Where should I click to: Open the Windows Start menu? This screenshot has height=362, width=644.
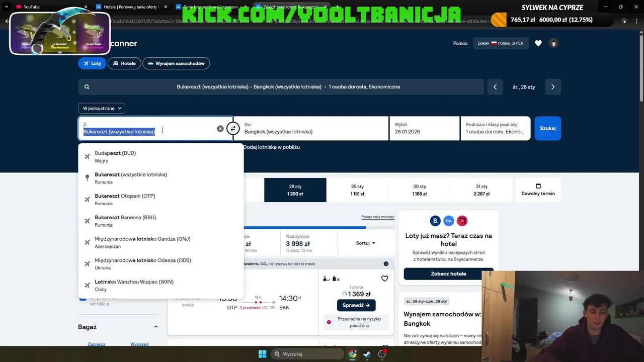pos(262,354)
